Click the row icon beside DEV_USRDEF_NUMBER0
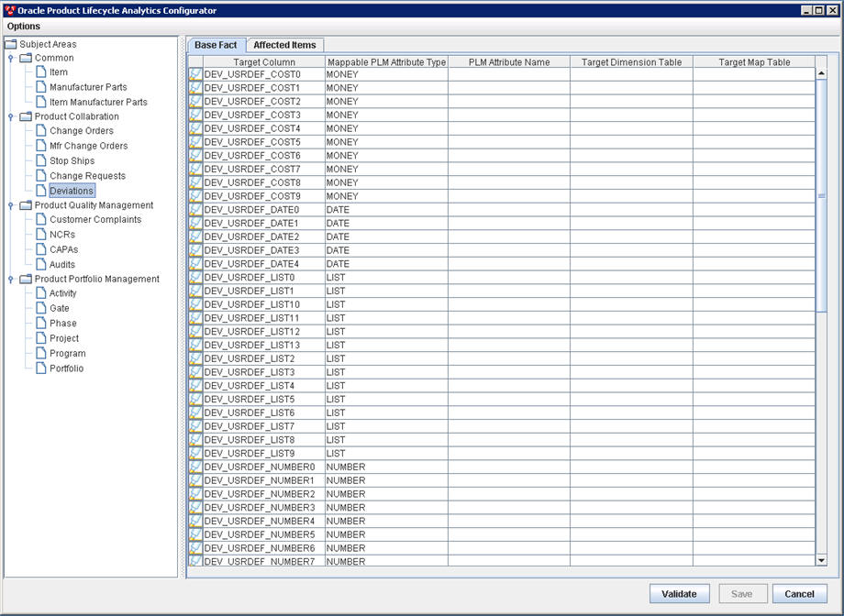 (x=195, y=467)
